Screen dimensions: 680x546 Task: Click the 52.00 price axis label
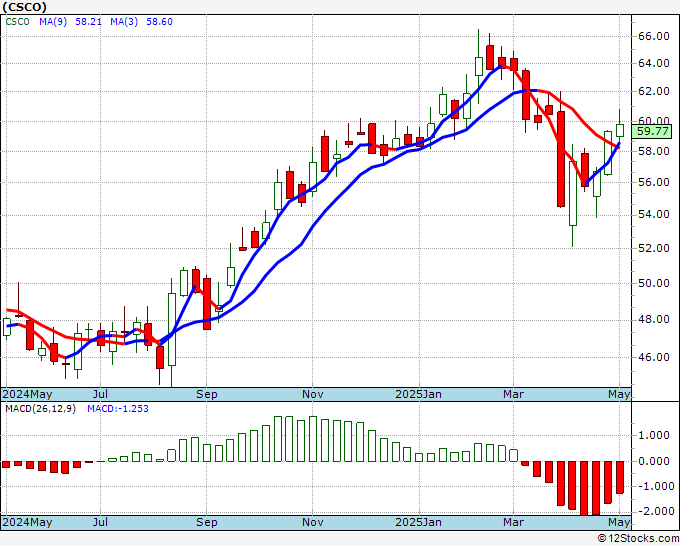tap(654, 248)
